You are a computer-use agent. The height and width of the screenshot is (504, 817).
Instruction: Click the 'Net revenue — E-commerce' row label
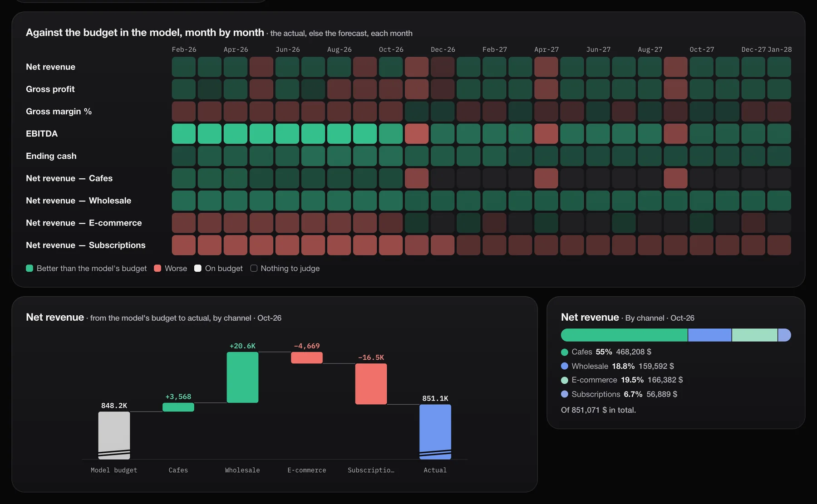coord(84,223)
